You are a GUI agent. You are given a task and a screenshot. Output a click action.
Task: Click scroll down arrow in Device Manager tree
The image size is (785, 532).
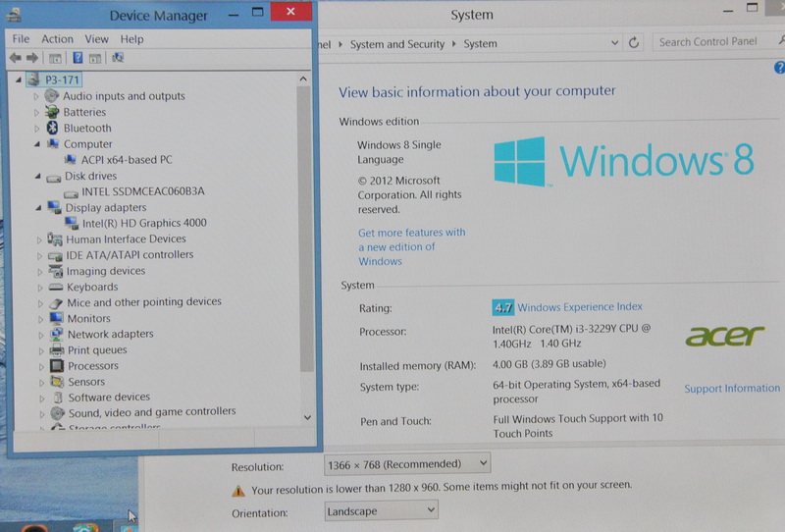click(x=307, y=417)
